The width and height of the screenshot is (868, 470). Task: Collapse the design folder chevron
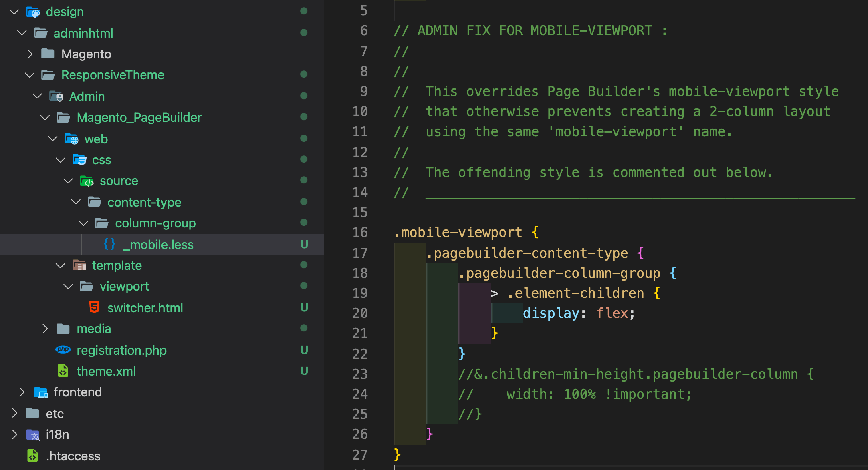[x=14, y=12]
